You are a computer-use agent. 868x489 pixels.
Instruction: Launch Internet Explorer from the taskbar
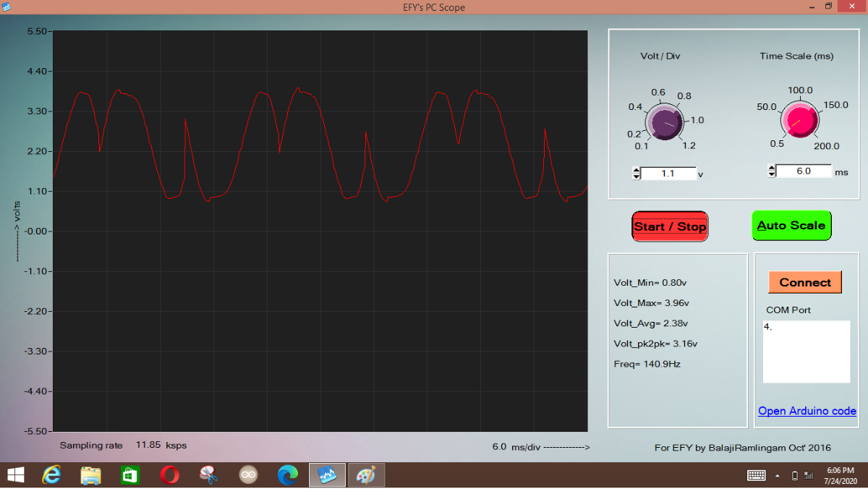coord(51,475)
